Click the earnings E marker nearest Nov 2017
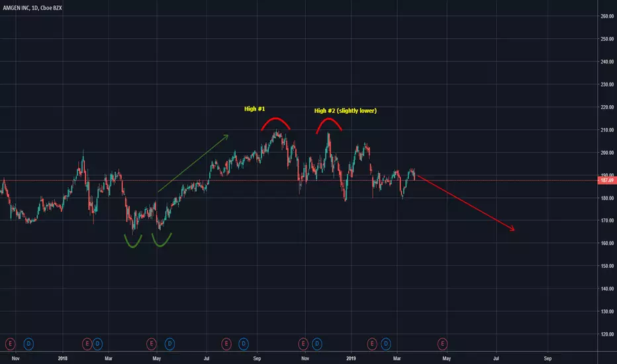The width and height of the screenshot is (617, 364). coord(10,344)
